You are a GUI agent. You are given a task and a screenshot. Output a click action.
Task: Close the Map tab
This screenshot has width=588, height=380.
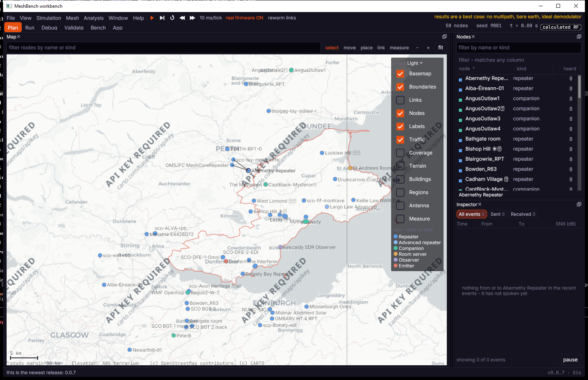click(x=19, y=36)
